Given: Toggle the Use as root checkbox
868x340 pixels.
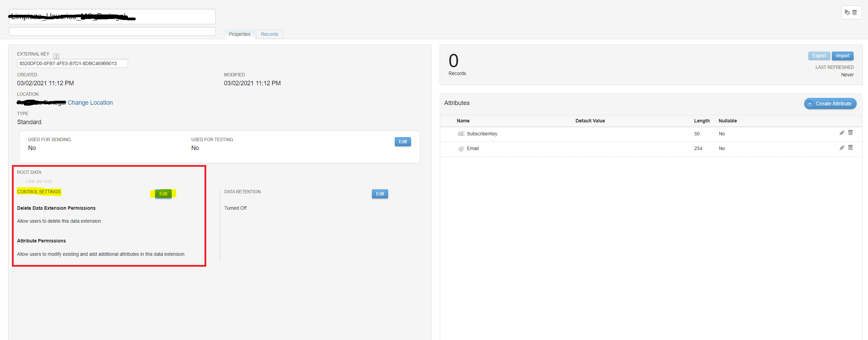Looking at the screenshot, I should (20, 181).
